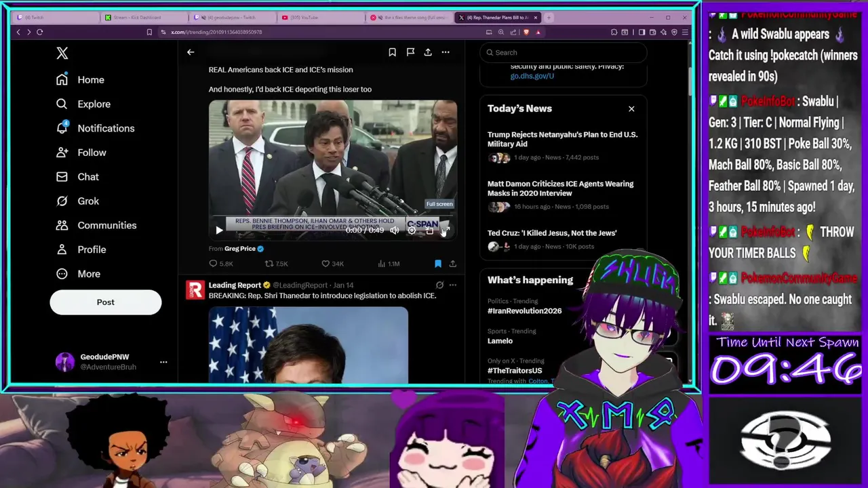Like the post with 34K likes

click(x=325, y=264)
